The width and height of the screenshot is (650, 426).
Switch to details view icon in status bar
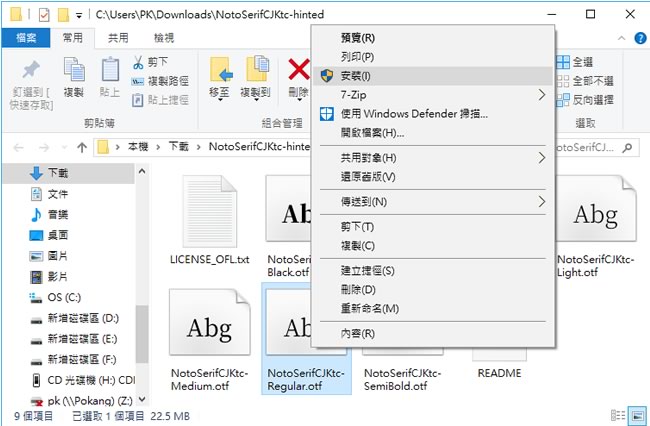tap(618, 415)
